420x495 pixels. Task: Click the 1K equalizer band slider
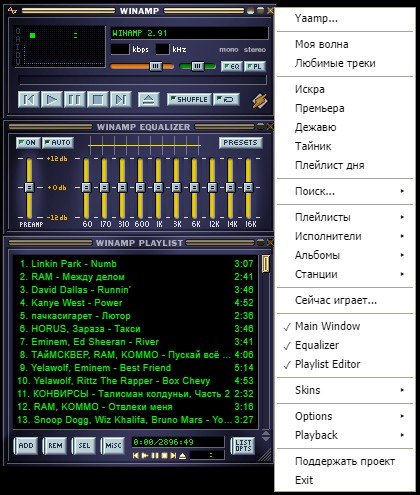pyautogui.click(x=158, y=188)
